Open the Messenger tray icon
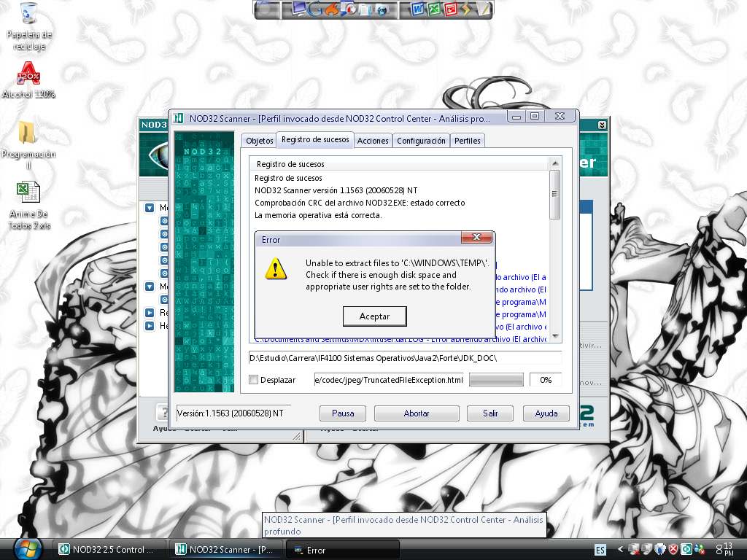The height and width of the screenshot is (560, 747). tap(700, 550)
